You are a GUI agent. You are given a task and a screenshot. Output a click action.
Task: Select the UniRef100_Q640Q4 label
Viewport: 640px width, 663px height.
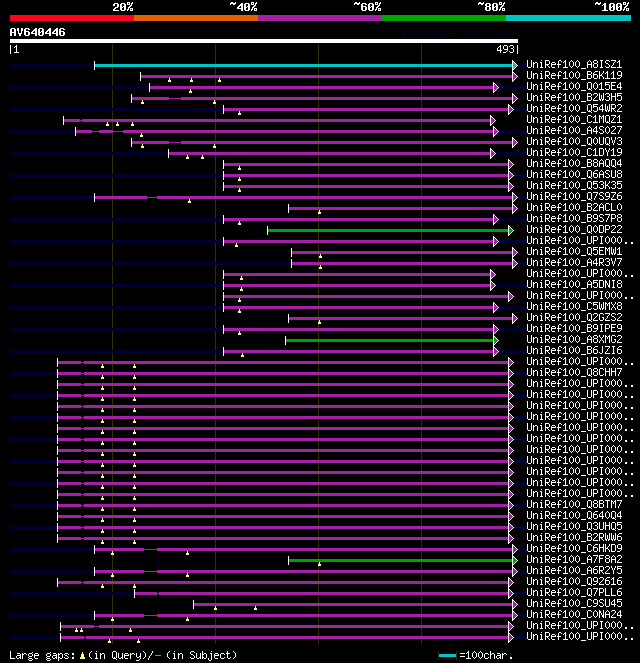pos(574,515)
